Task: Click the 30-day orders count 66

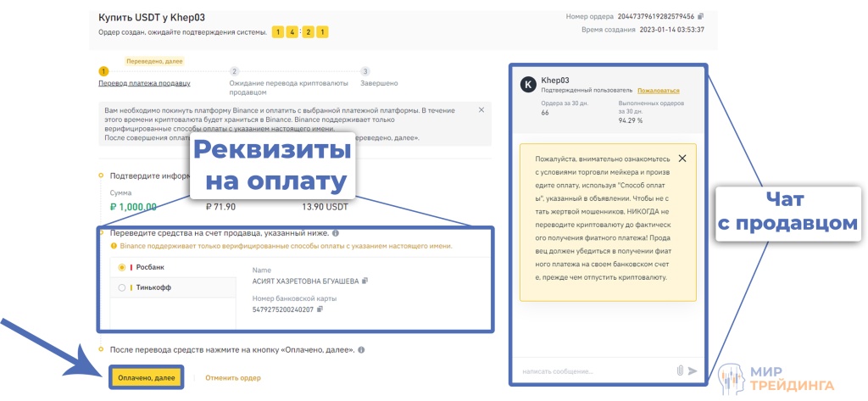Action: tap(545, 113)
